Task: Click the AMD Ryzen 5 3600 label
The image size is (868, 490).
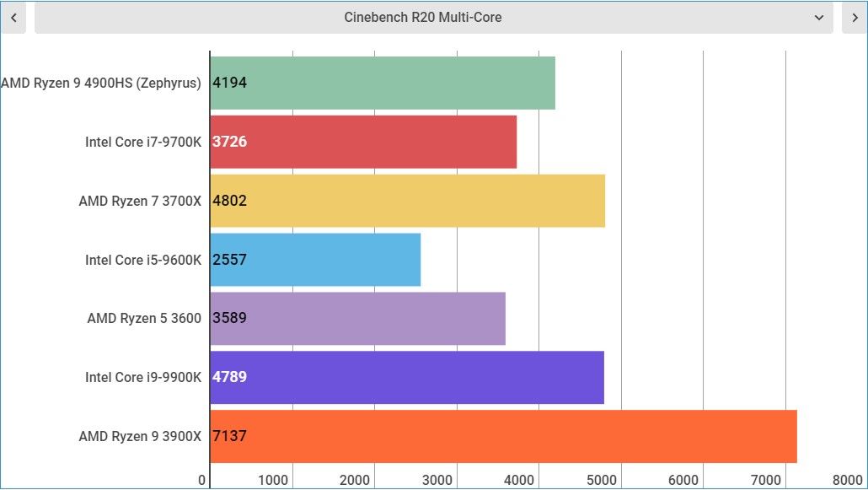Action: (x=144, y=318)
